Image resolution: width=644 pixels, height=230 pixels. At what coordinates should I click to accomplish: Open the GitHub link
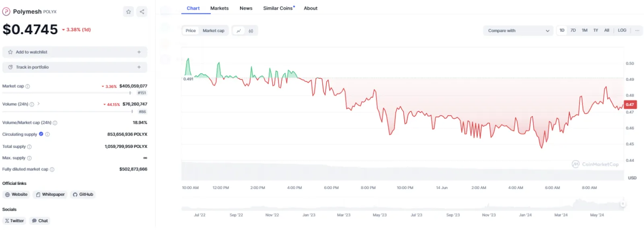tap(83, 195)
